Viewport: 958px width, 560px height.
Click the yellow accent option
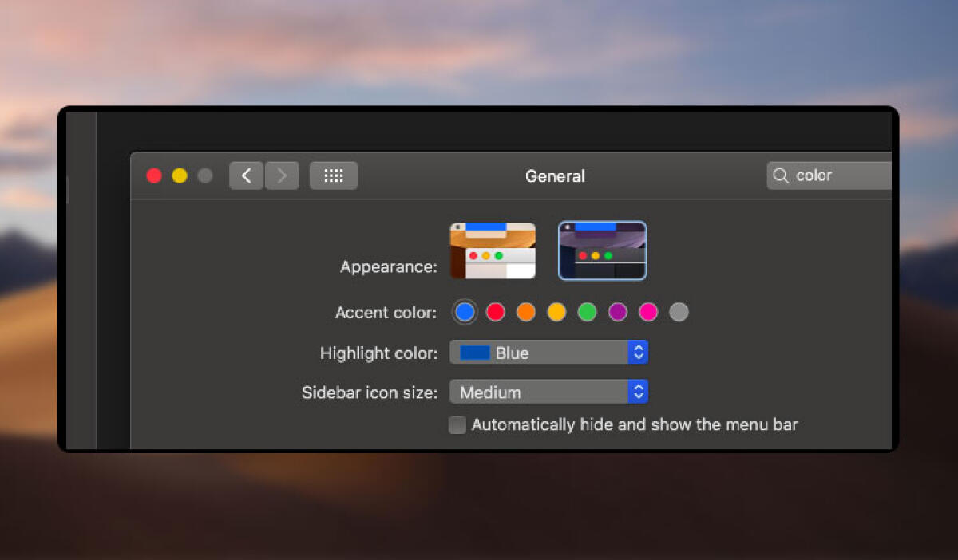[x=556, y=312]
